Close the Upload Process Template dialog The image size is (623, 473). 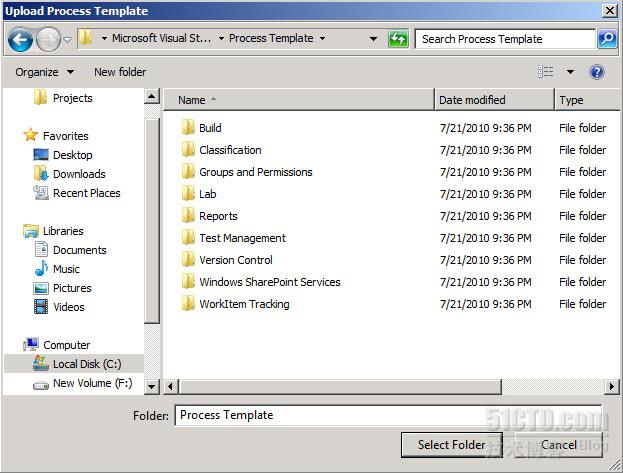[610, 10]
